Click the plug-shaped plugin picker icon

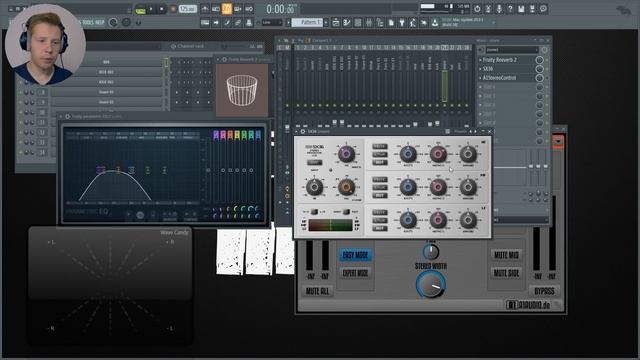[x=402, y=23]
